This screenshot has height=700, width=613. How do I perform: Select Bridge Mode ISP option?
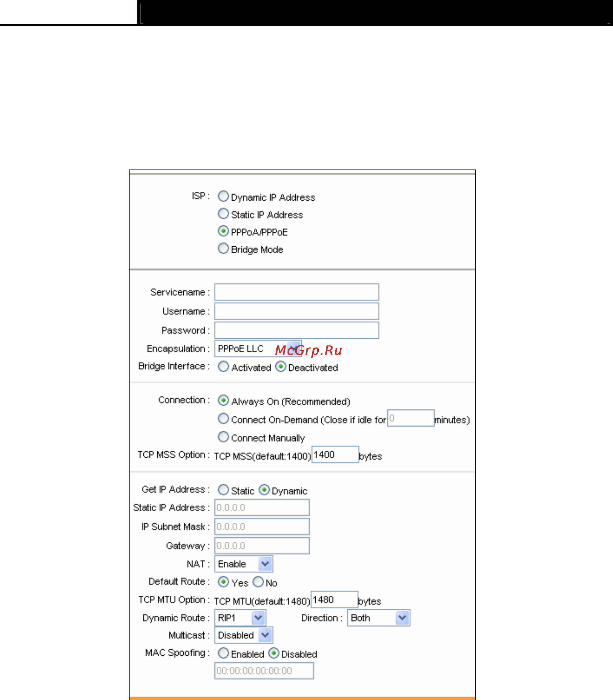tap(223, 248)
